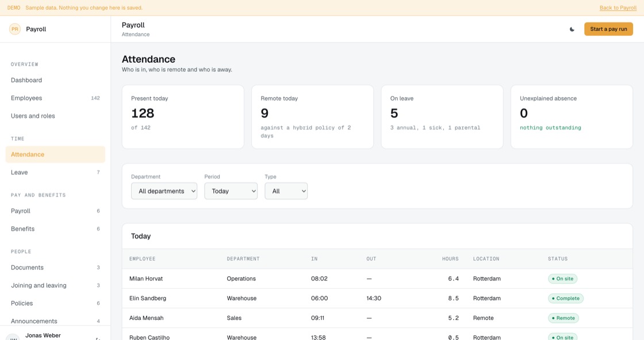The height and width of the screenshot is (340, 644).
Task: Click the Start a pay run button
Action: [x=608, y=29]
